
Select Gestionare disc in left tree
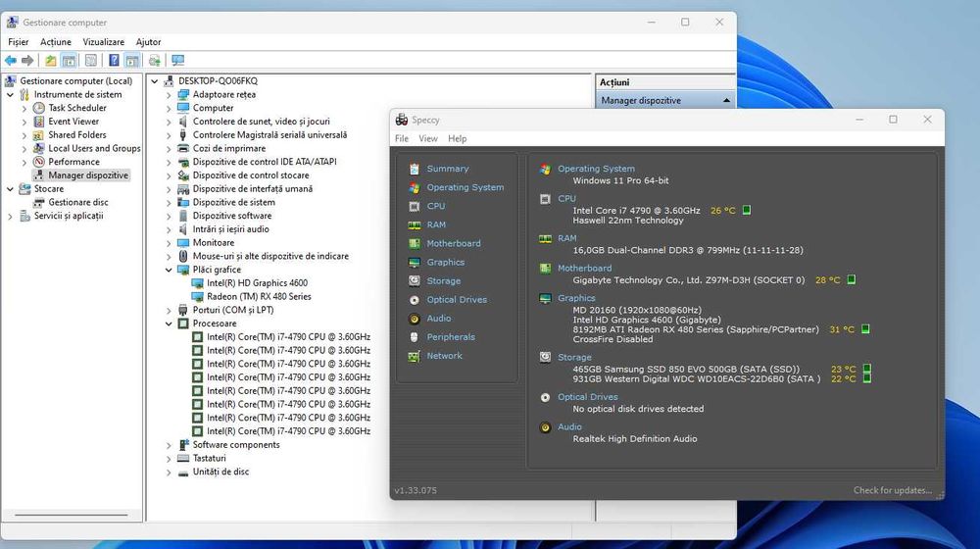78,203
